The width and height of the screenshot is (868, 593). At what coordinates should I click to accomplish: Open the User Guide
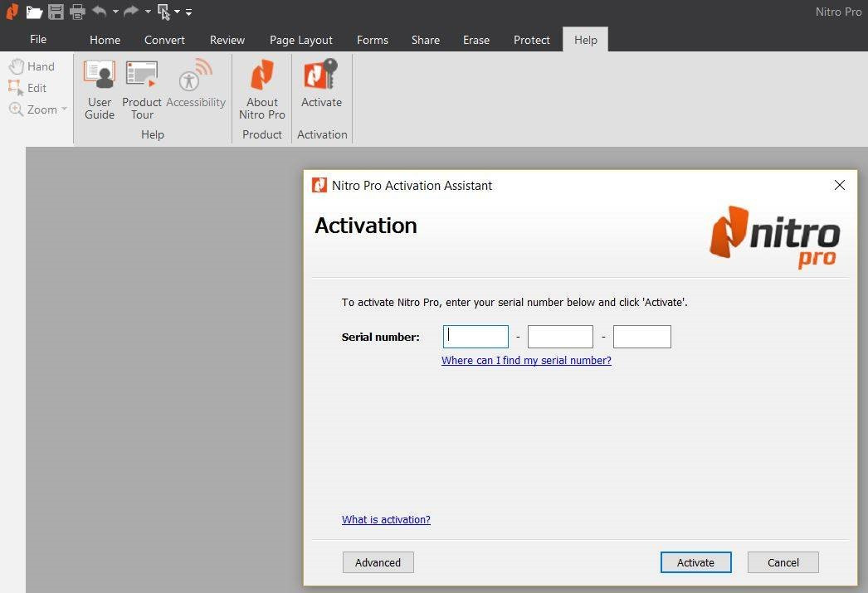point(100,90)
